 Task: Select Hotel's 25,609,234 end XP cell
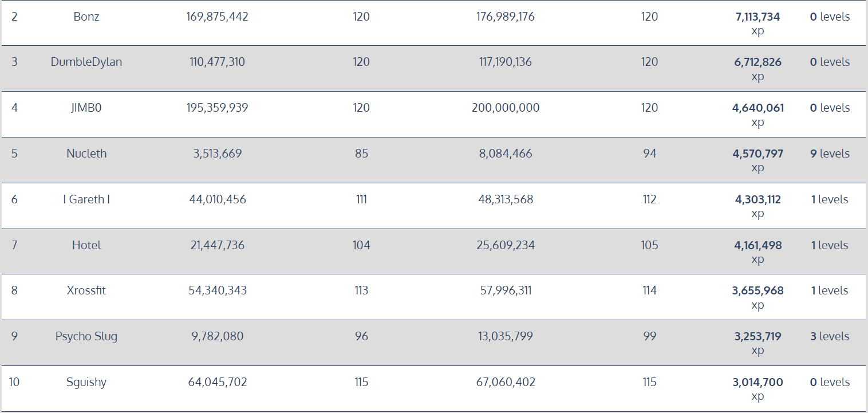pos(506,245)
